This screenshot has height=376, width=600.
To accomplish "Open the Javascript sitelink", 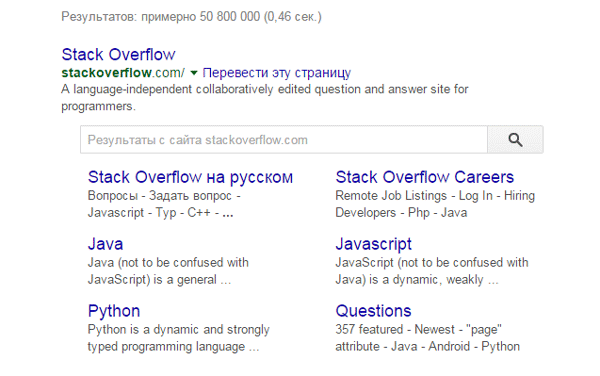I will point(373,245).
